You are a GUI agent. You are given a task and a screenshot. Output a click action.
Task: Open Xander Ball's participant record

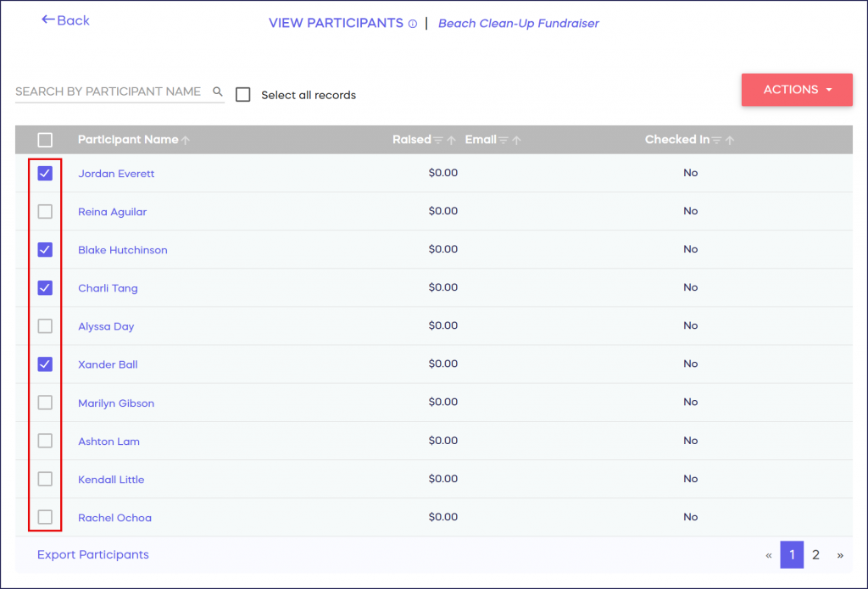coord(108,364)
